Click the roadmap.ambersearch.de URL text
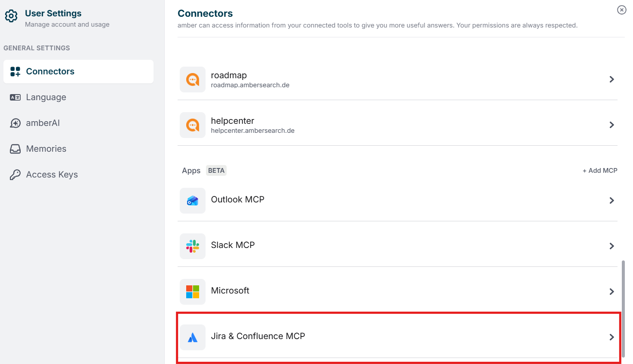 [x=250, y=85]
